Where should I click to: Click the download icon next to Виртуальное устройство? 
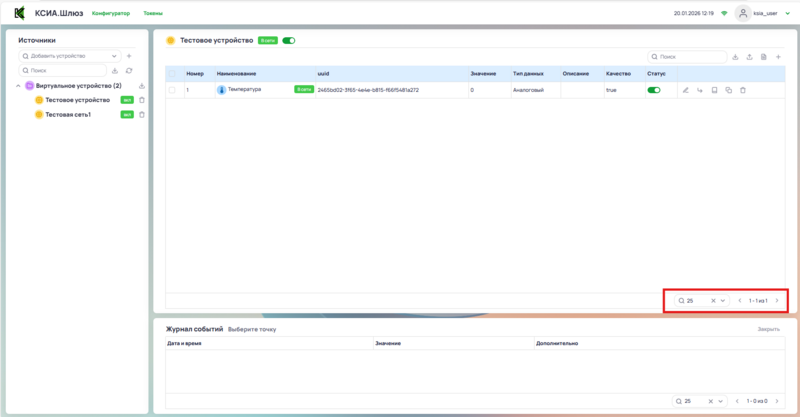click(x=141, y=86)
